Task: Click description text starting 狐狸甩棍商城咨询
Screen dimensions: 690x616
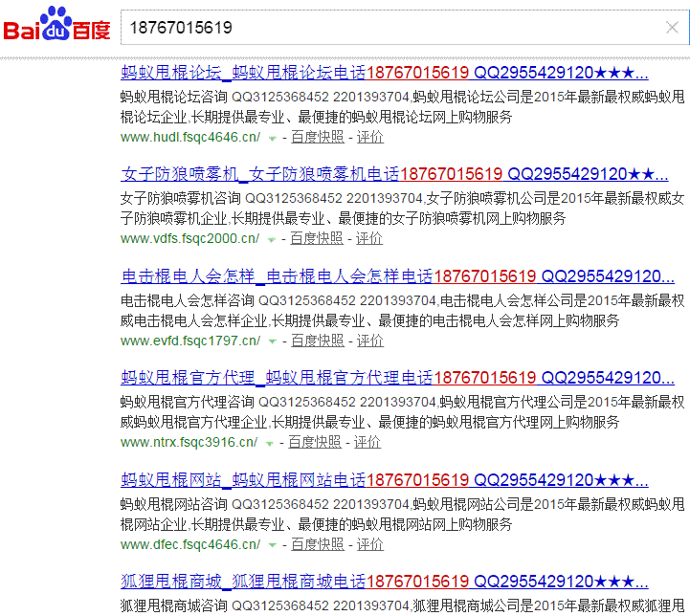Action: pos(403,605)
